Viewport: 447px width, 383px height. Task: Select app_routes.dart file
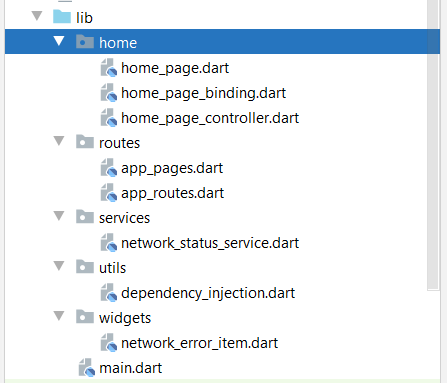[172, 193]
